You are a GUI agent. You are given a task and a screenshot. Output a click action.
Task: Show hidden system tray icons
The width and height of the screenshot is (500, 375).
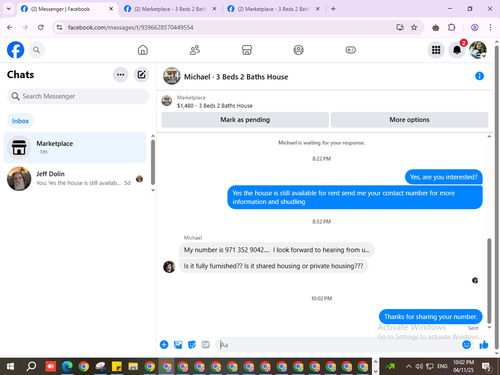(408, 367)
